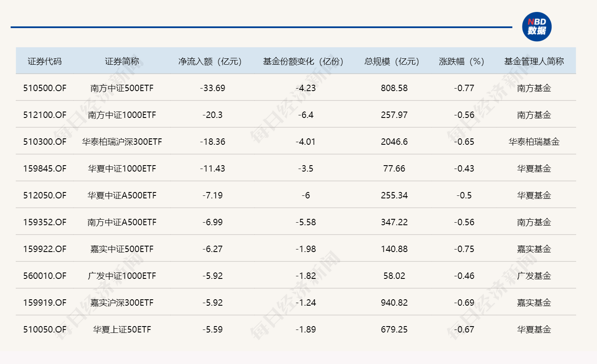This screenshot has width=597, height=364.
Task: Click the 净流入额（亿元）column header
Action: (210, 61)
